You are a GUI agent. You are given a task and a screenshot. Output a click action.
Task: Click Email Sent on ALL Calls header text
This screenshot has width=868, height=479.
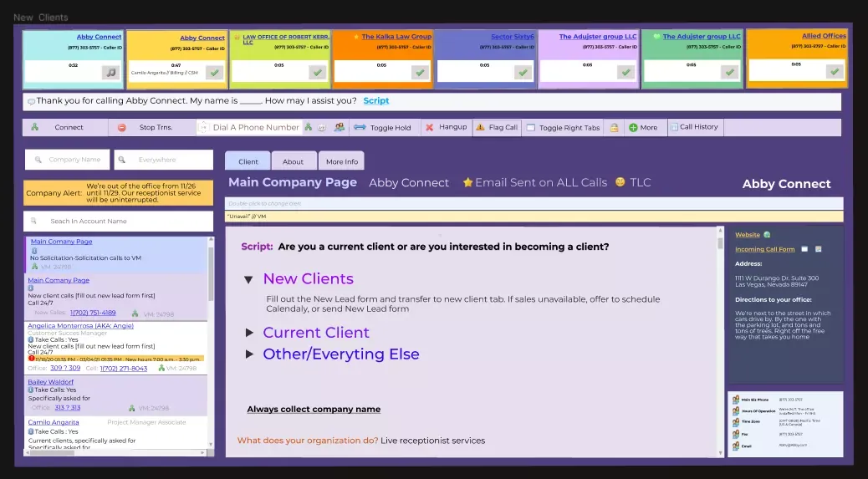point(541,182)
